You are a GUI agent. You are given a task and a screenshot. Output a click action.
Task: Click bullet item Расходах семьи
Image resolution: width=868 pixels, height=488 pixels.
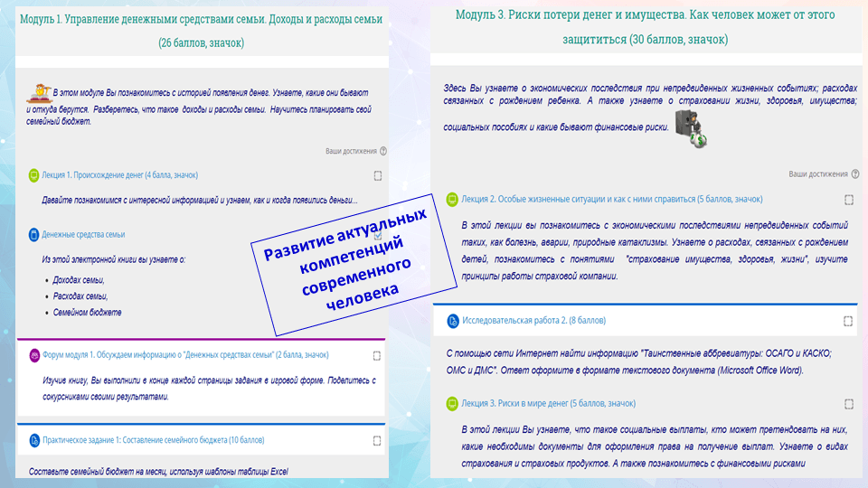pos(80,296)
